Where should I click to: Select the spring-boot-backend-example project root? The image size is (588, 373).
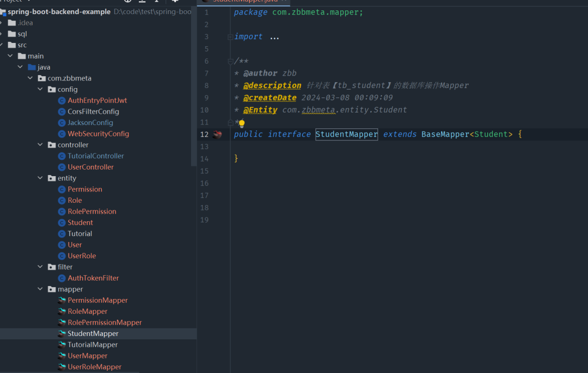click(59, 12)
